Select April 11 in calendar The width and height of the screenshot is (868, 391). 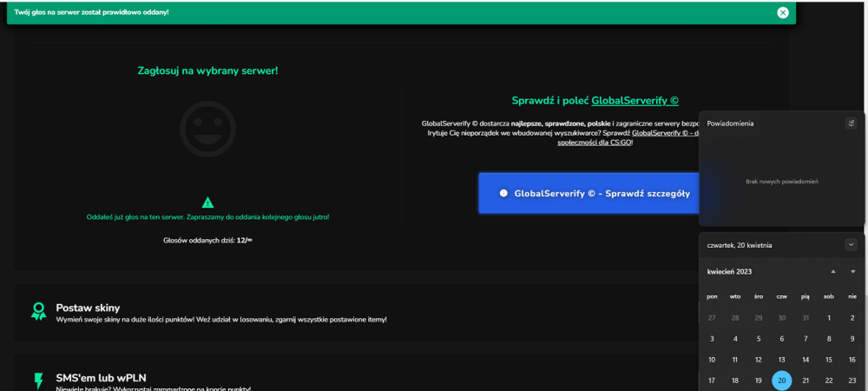coord(735,360)
